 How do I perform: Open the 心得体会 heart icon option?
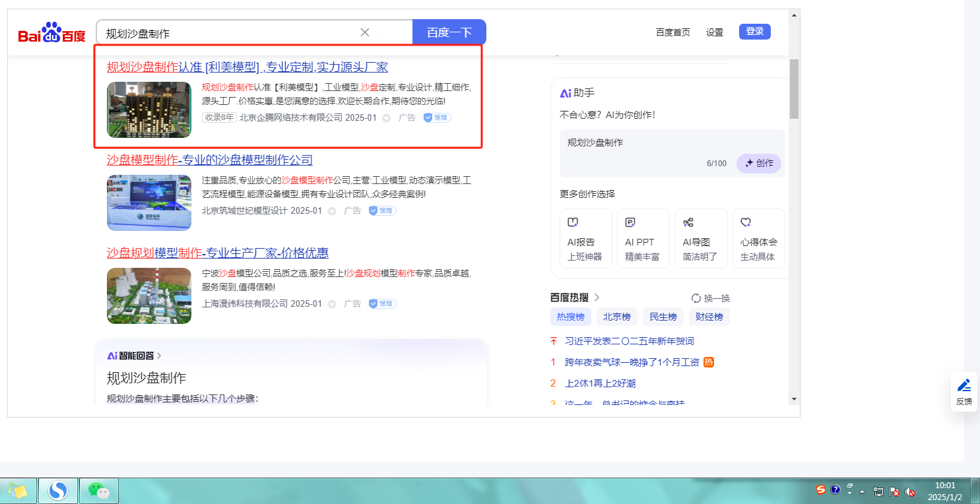pyautogui.click(x=746, y=223)
